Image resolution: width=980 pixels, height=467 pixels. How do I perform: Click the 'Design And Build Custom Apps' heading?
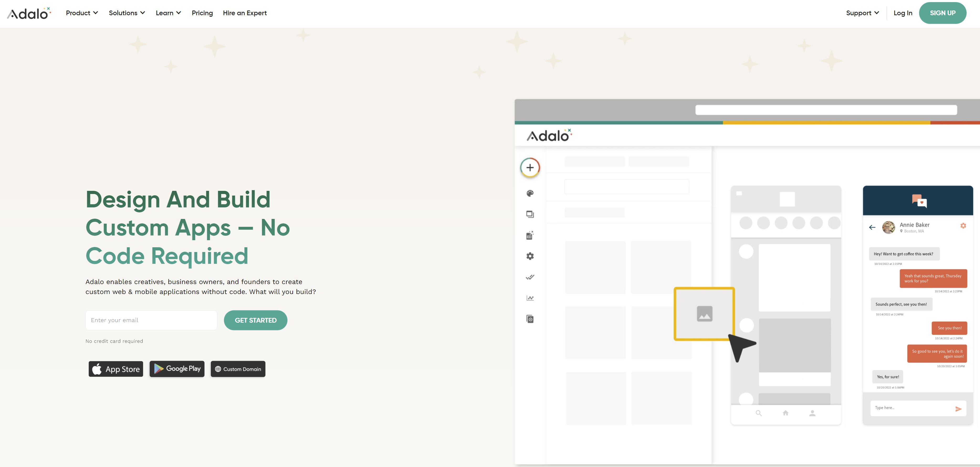point(188,227)
